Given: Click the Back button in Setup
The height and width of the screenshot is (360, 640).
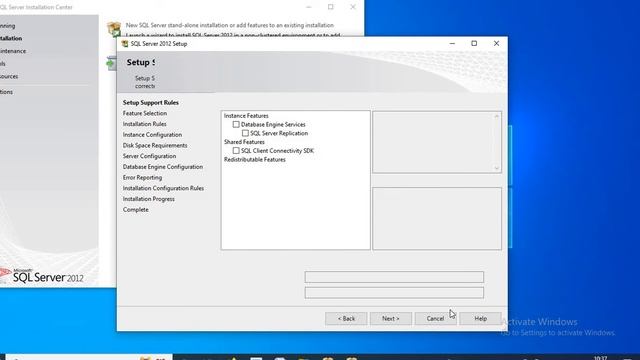Looking at the screenshot, I should click(346, 318).
